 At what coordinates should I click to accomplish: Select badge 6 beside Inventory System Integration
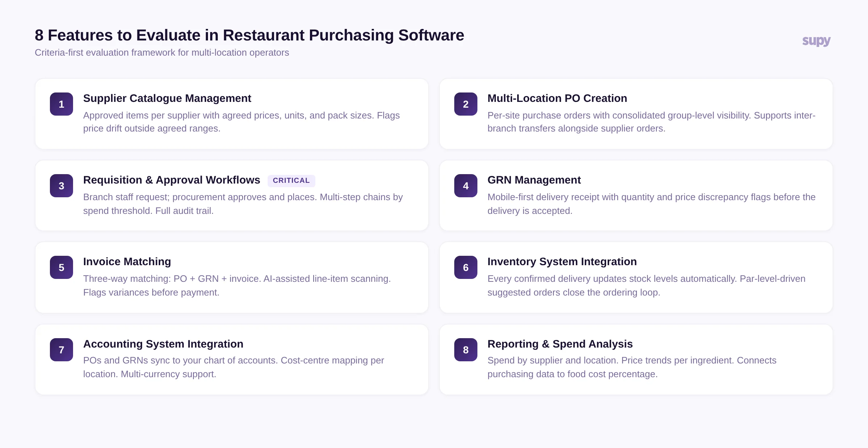coord(466,267)
